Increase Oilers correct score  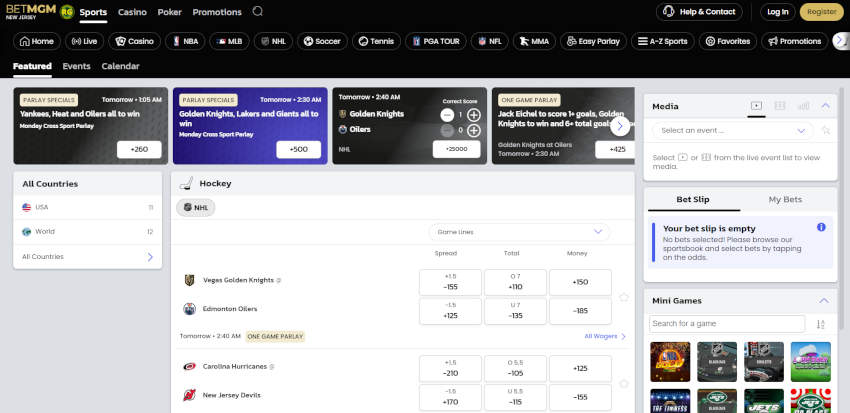474,131
